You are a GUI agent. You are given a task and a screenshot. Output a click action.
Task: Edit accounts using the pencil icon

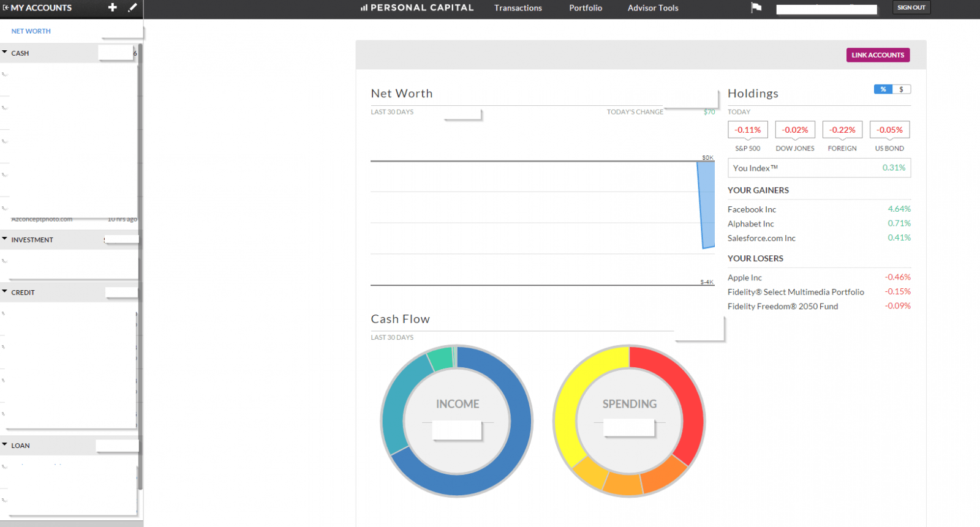132,7
